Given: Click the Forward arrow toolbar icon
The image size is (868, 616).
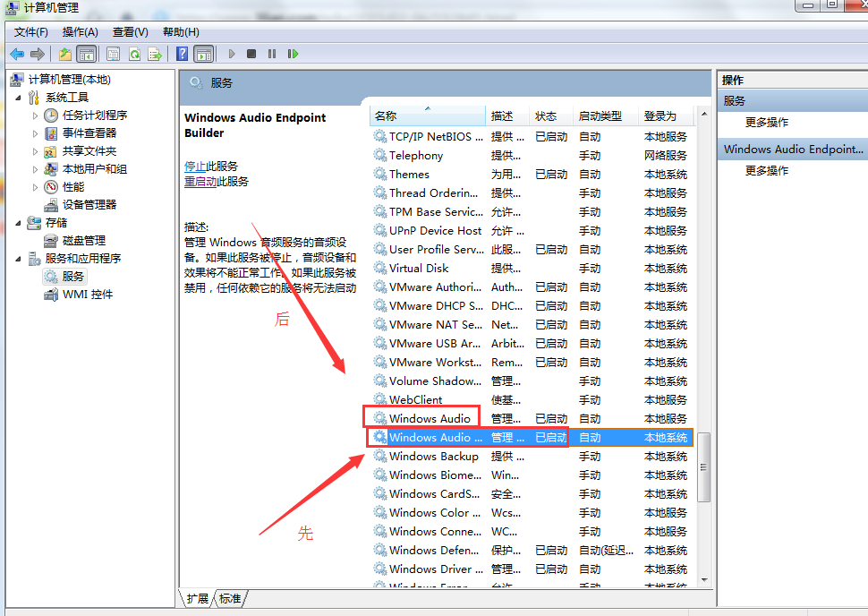Looking at the screenshot, I should coord(38,54).
